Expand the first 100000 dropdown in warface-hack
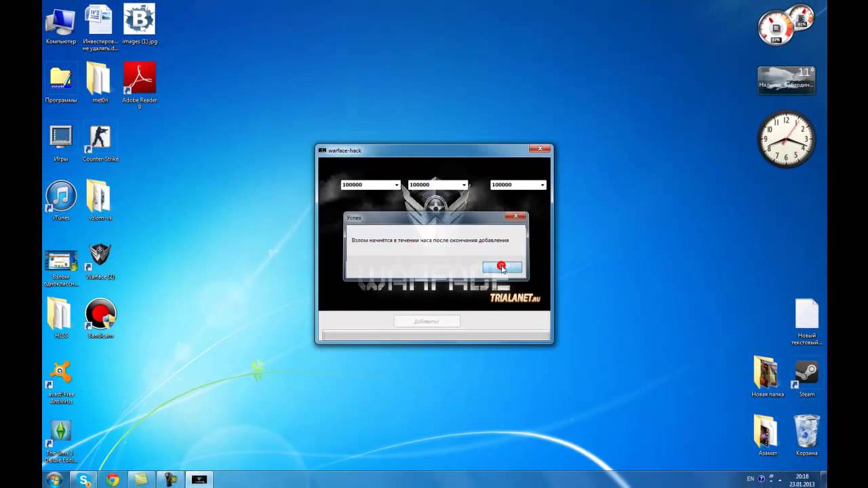 (397, 185)
